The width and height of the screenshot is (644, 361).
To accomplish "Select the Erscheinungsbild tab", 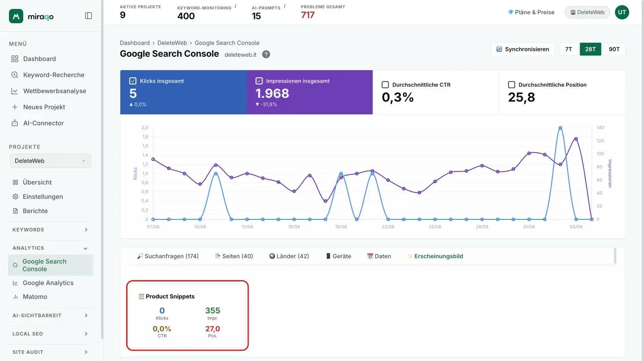I will [435, 256].
